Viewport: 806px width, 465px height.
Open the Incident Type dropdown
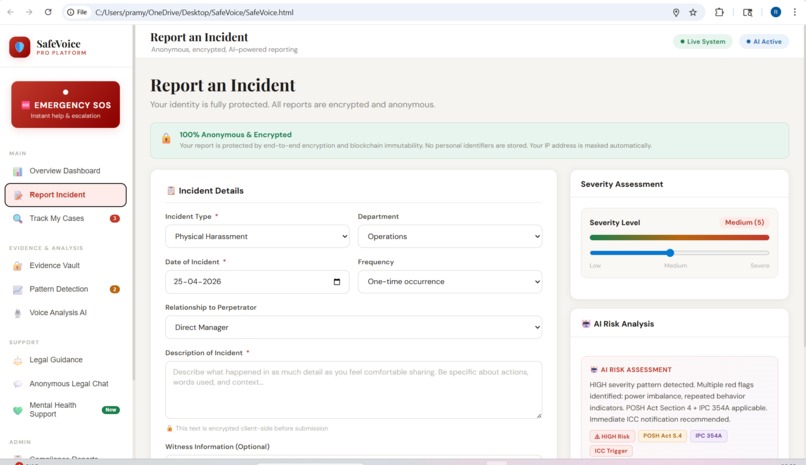coord(257,236)
